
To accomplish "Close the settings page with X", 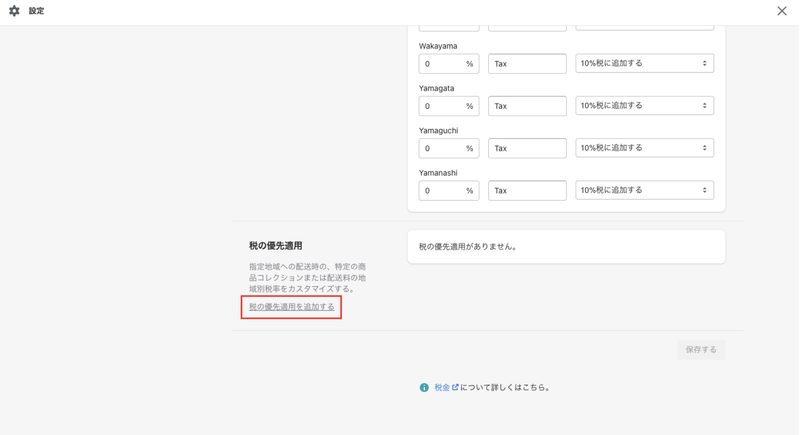I will pos(782,11).
